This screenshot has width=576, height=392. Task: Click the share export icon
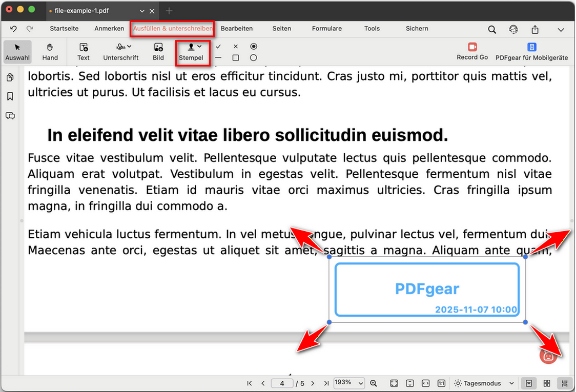[x=535, y=29]
